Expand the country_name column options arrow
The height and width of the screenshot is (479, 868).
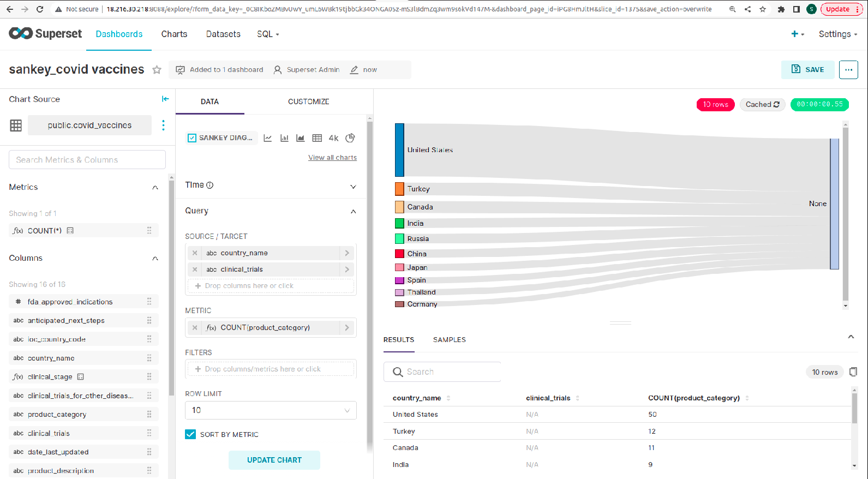tap(347, 253)
